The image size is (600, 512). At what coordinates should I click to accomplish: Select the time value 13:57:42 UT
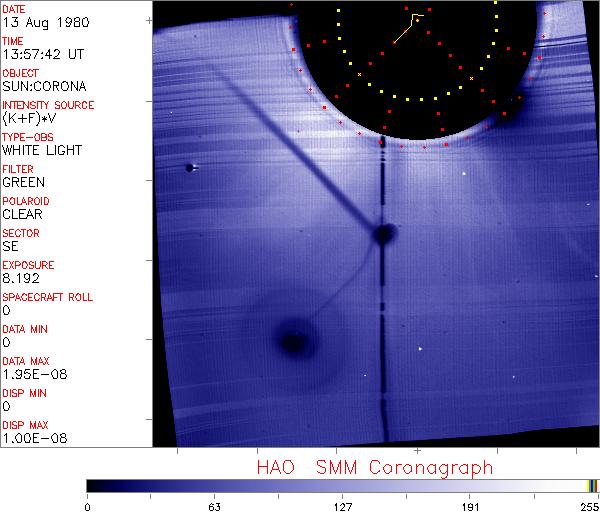click(41, 54)
